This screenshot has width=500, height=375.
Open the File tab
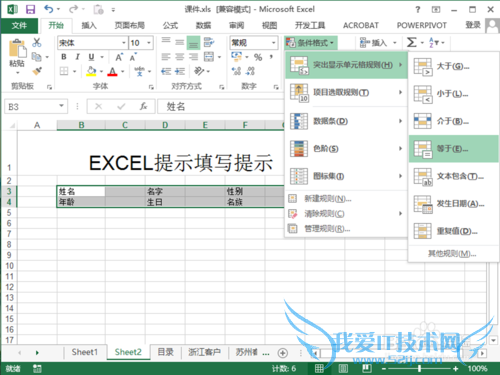19,25
